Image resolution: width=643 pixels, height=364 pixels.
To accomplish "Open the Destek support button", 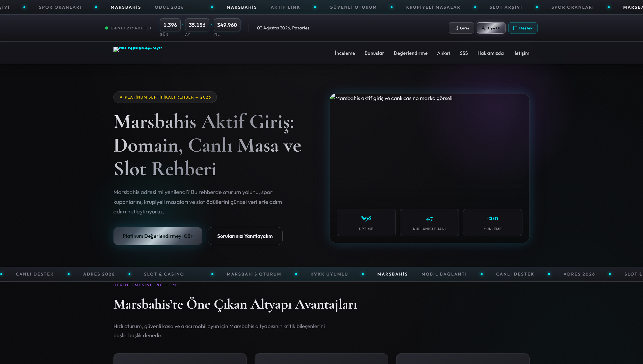I will tap(523, 28).
